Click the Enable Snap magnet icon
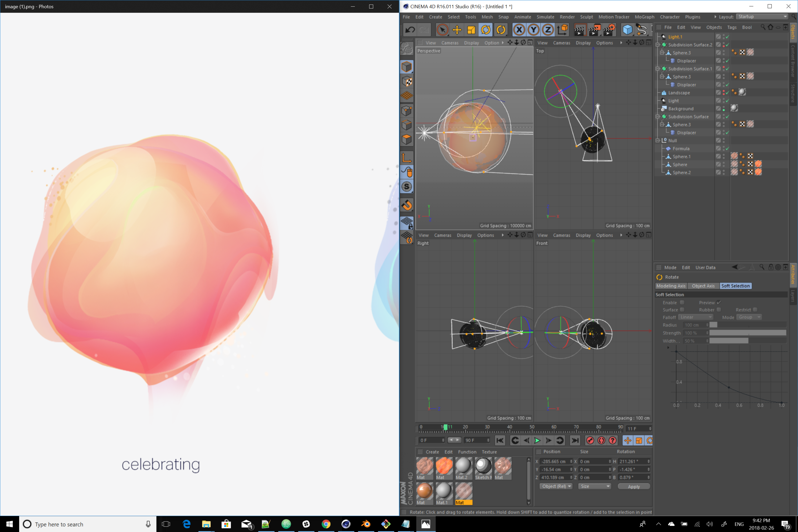This screenshot has height=532, width=798. [406, 205]
